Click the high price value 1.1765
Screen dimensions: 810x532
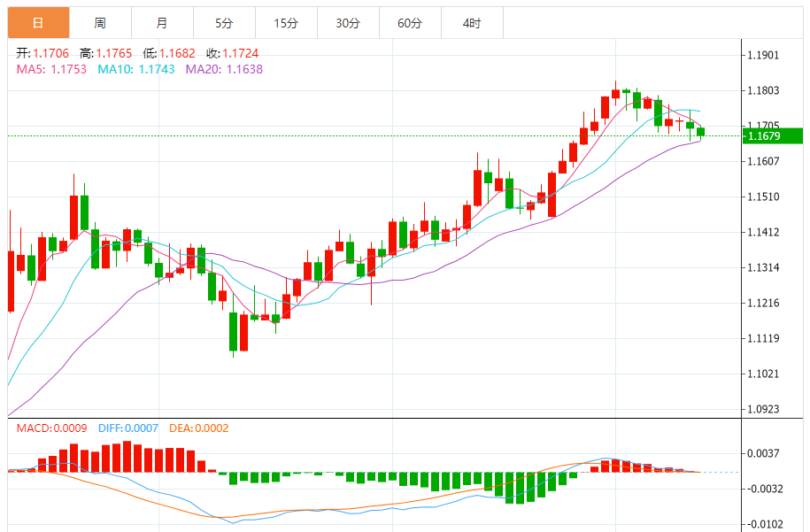(x=114, y=53)
